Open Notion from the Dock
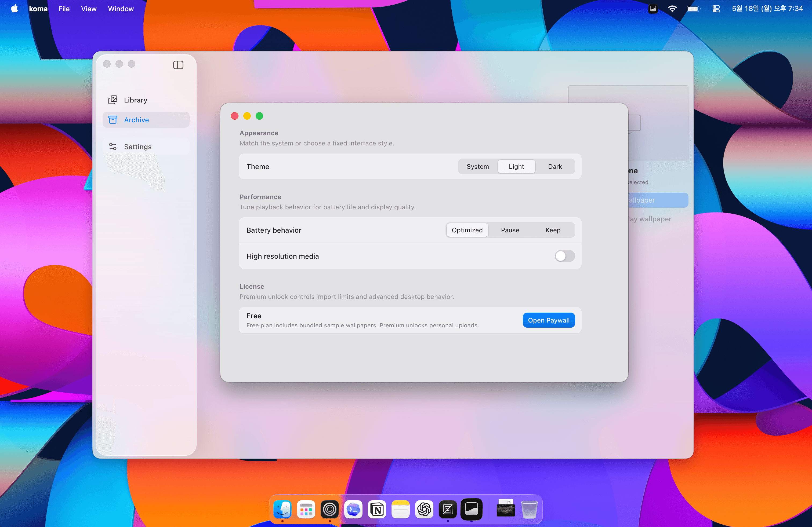 pos(377,509)
